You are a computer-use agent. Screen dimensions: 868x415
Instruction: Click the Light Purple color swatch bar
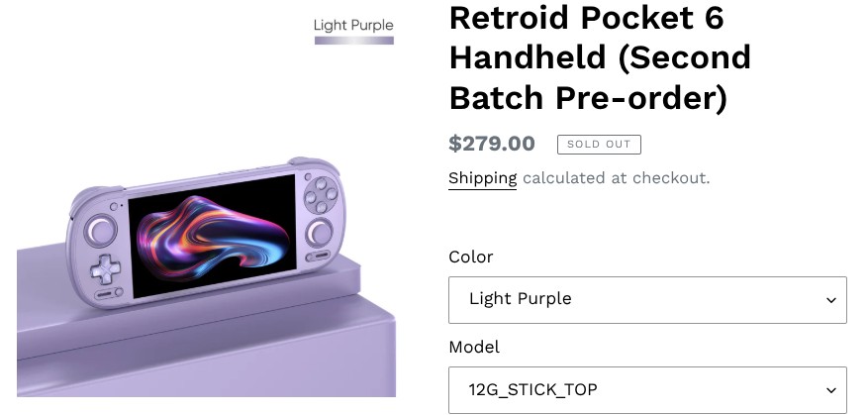coord(354,41)
